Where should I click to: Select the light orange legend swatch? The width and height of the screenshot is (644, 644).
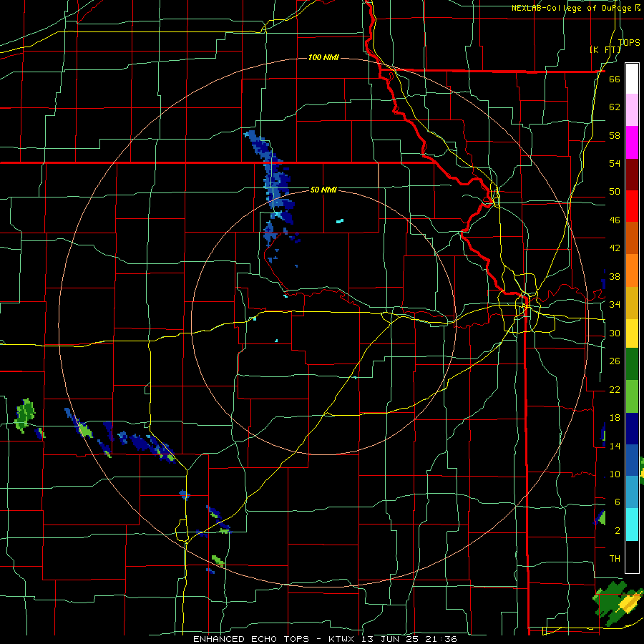(632, 270)
